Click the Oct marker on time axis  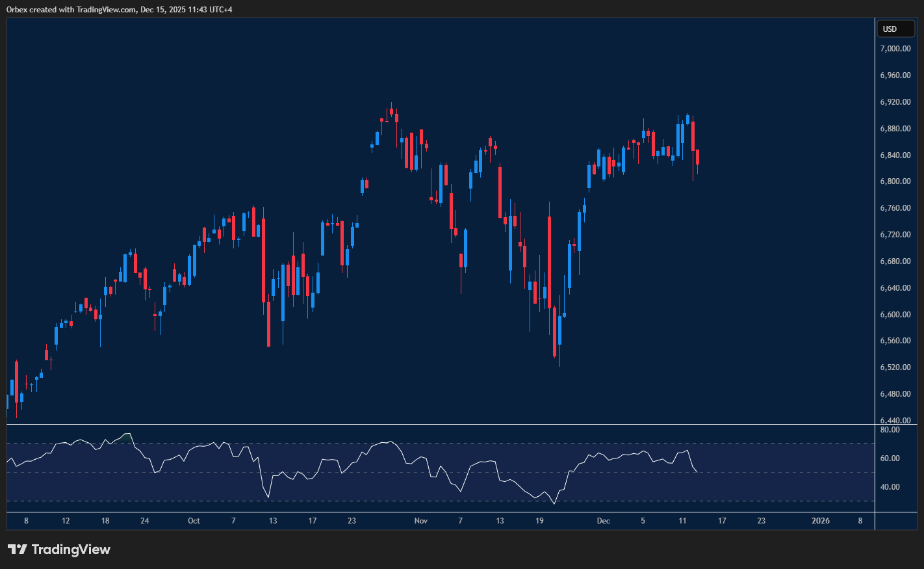[x=194, y=521]
